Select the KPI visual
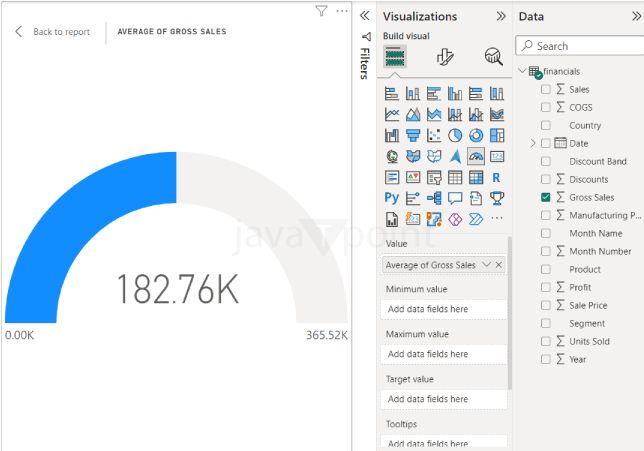This screenshot has width=644, height=451. pos(413,177)
